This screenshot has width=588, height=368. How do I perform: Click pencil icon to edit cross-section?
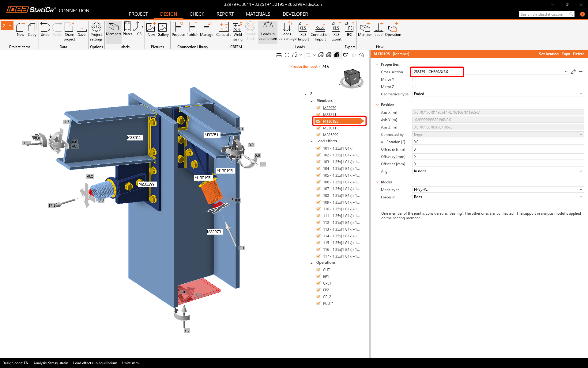573,72
